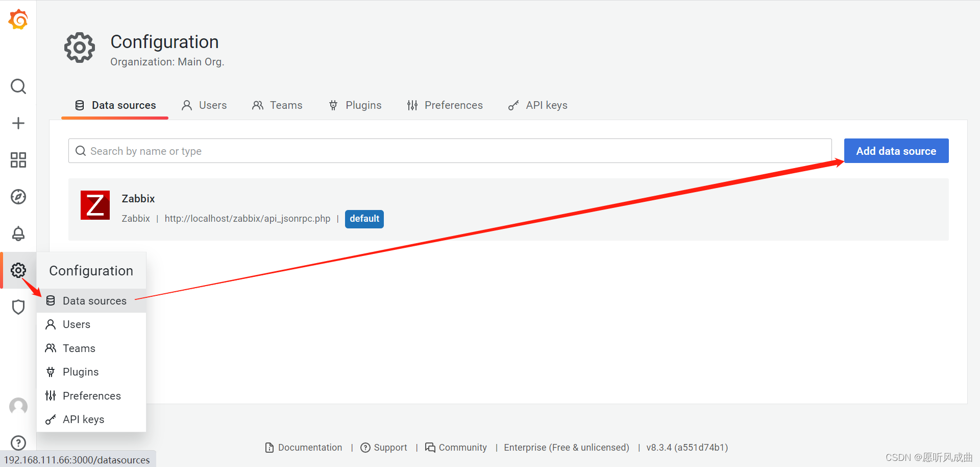This screenshot has height=467, width=980.
Task: Click the Add data source button
Action: coord(896,151)
